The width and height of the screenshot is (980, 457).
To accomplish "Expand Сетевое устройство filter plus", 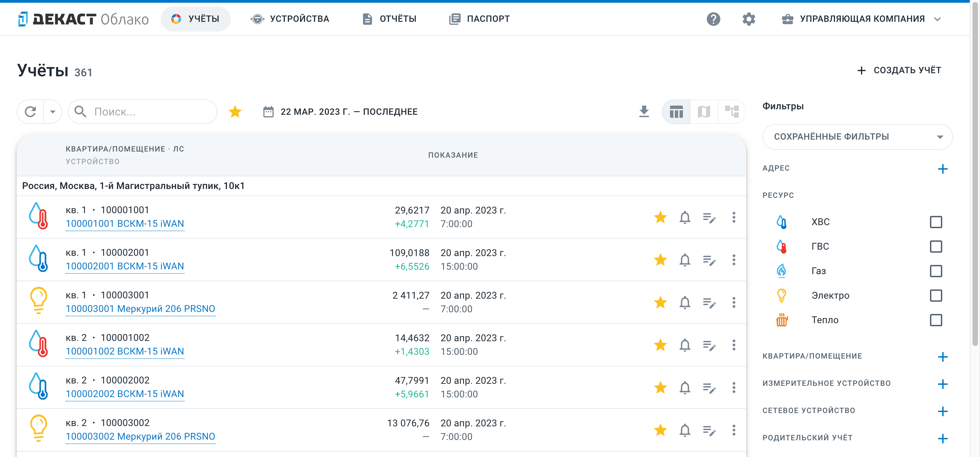I will (942, 411).
